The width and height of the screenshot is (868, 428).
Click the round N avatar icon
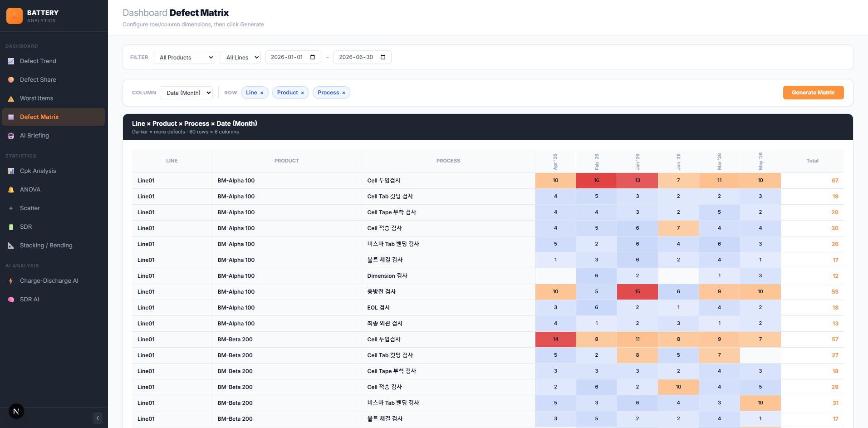click(x=16, y=412)
